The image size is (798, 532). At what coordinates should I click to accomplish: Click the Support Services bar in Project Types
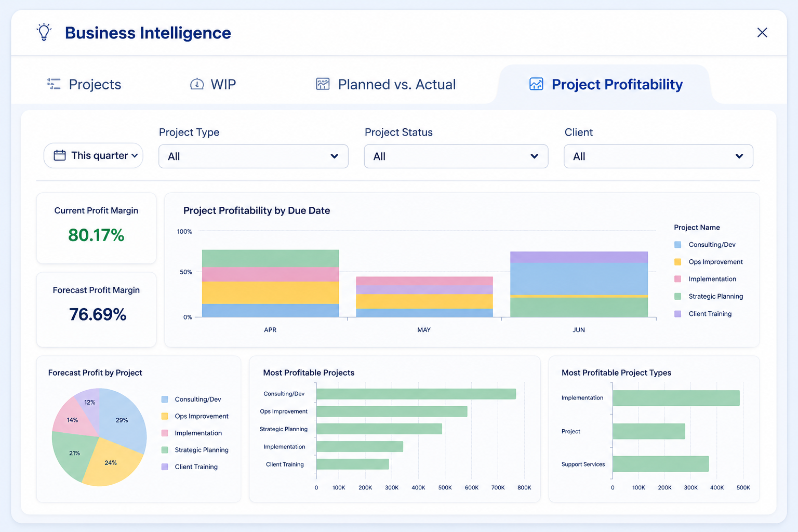coord(661,464)
